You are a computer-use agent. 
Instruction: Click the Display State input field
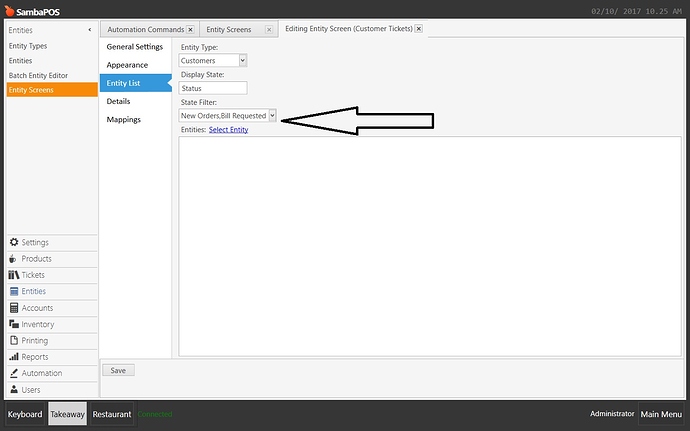coord(213,88)
